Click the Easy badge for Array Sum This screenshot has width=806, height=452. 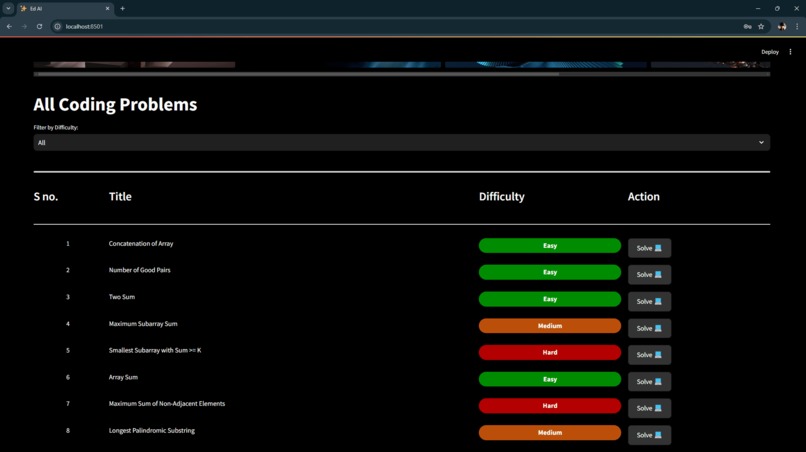(x=549, y=379)
